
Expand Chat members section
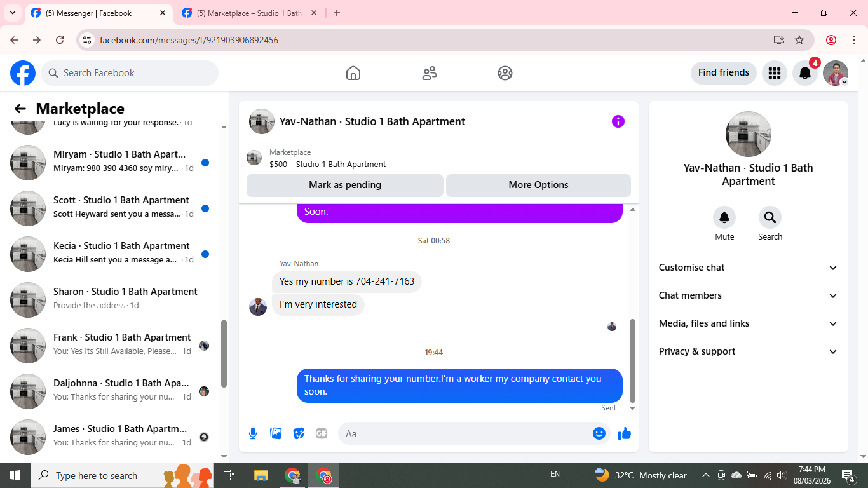pos(749,295)
